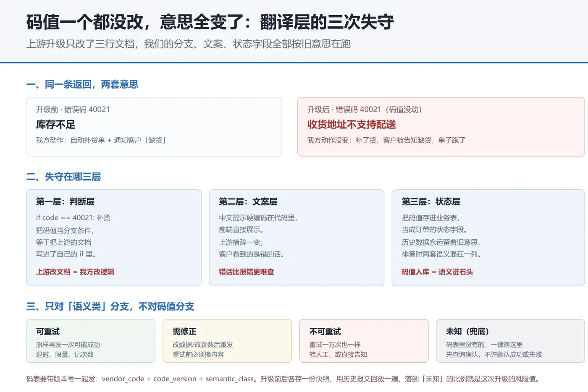Click the line "中文提示硬编码在代码里，"
This screenshot has width=588, height=392.
[258, 218]
